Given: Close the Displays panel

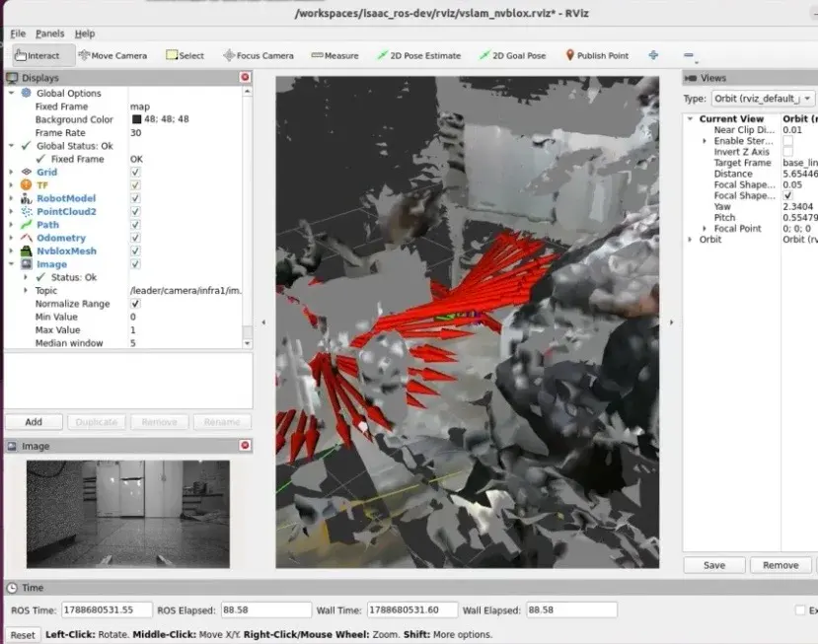Looking at the screenshot, I should [245, 77].
